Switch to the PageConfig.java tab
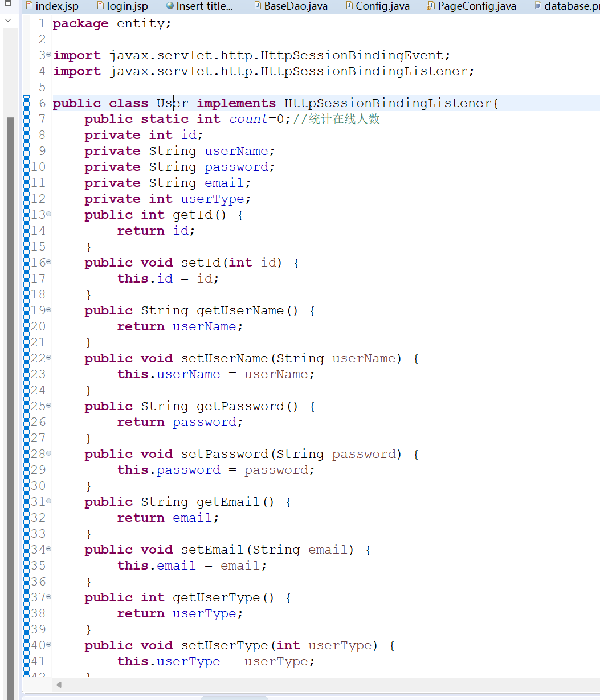This screenshot has height=700, width=600. coord(472,6)
